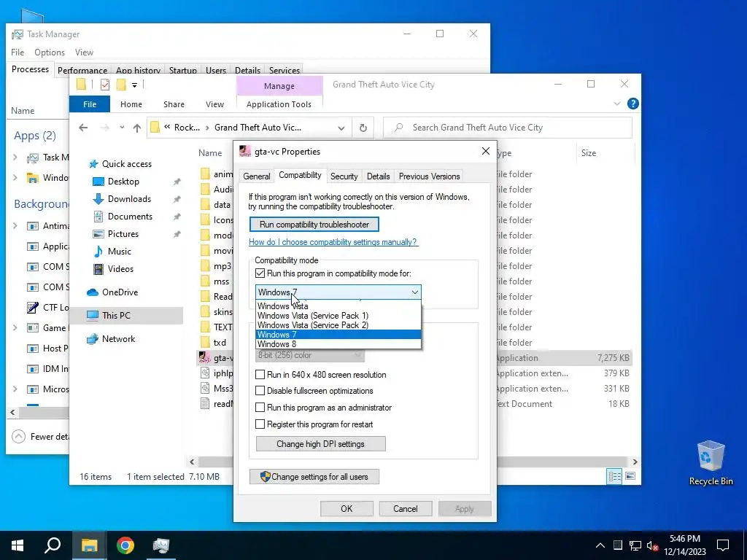
Task: Open Details tab in gta-vc Properties
Action: coord(379,176)
